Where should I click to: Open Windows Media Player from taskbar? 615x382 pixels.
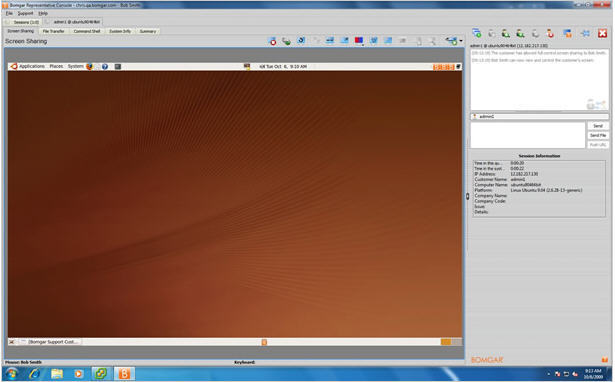pos(78,373)
